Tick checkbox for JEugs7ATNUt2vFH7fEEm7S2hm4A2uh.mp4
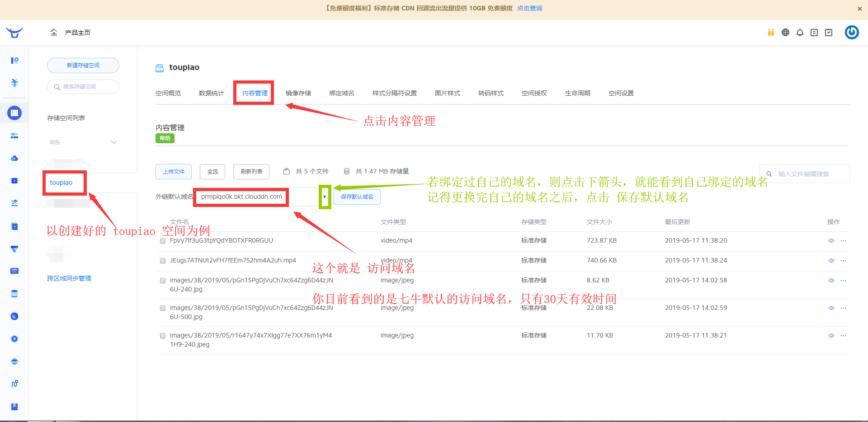The image size is (868, 422). (163, 261)
